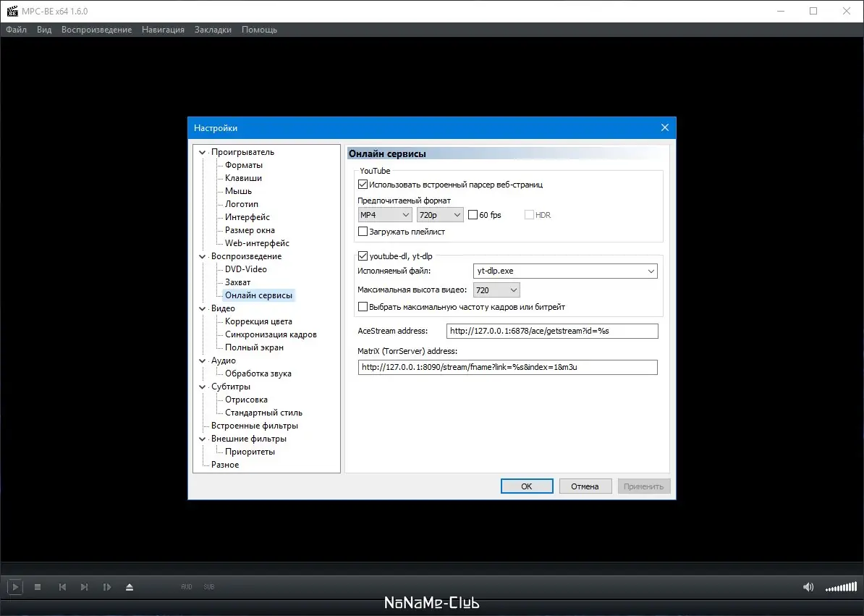Select the skip to previous icon
This screenshot has width=864, height=616.
pos(62,587)
